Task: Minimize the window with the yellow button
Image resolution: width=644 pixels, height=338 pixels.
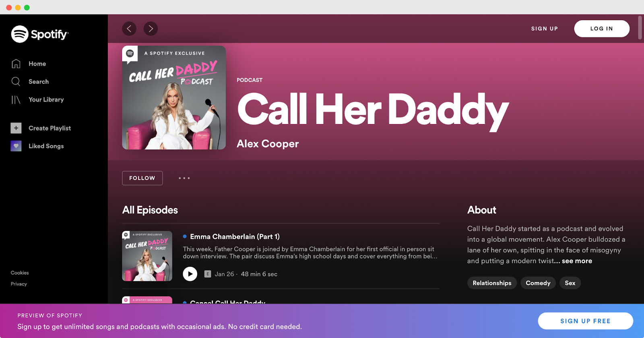Action: pos(18,7)
